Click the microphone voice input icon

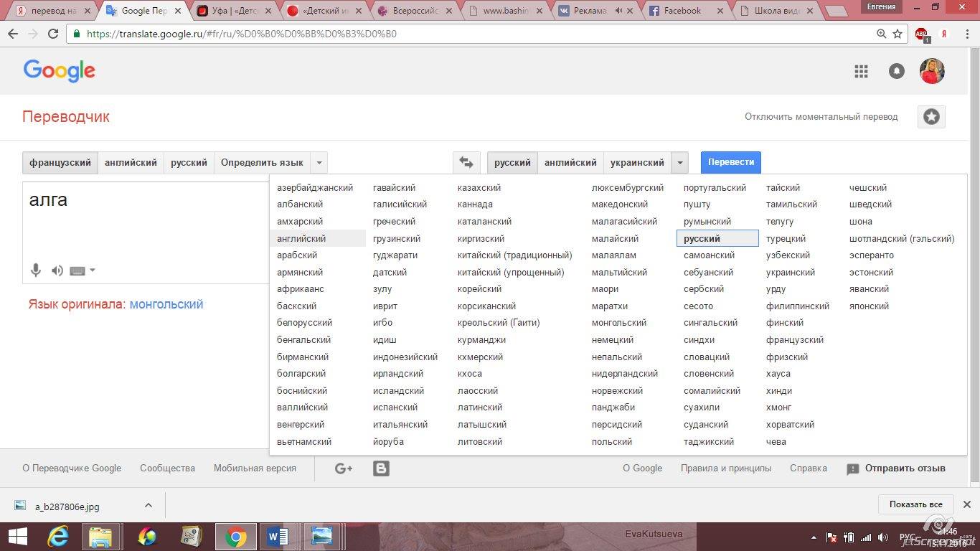click(35, 270)
